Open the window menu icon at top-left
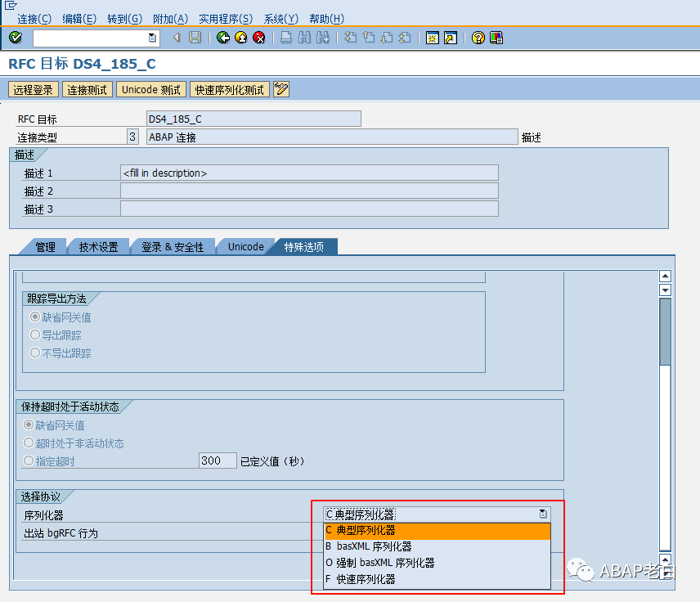 (x=11, y=5)
